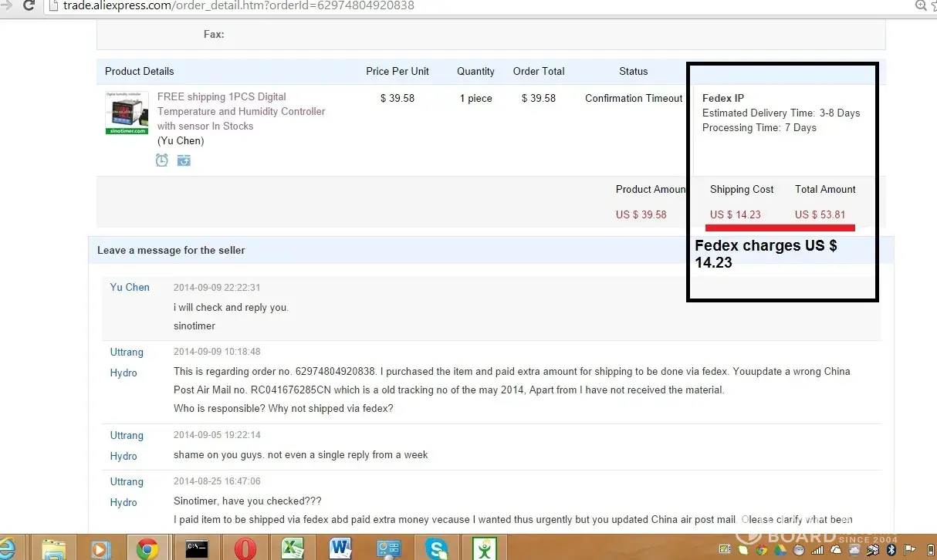Screen dimensions: 937x560
Task: Open Word from the taskbar
Action: pos(340,548)
